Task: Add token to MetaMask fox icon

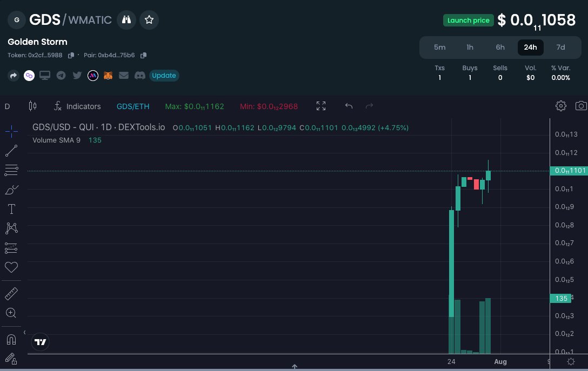Action: [x=108, y=76]
